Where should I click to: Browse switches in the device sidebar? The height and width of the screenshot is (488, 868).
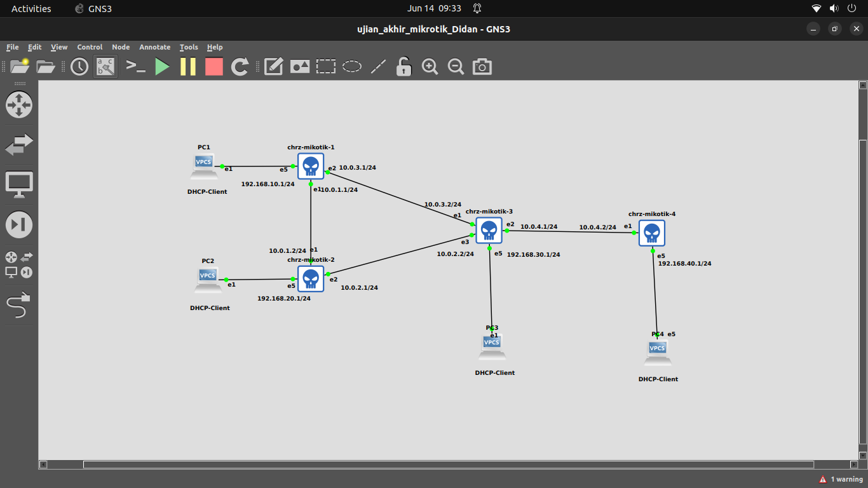[x=19, y=144]
